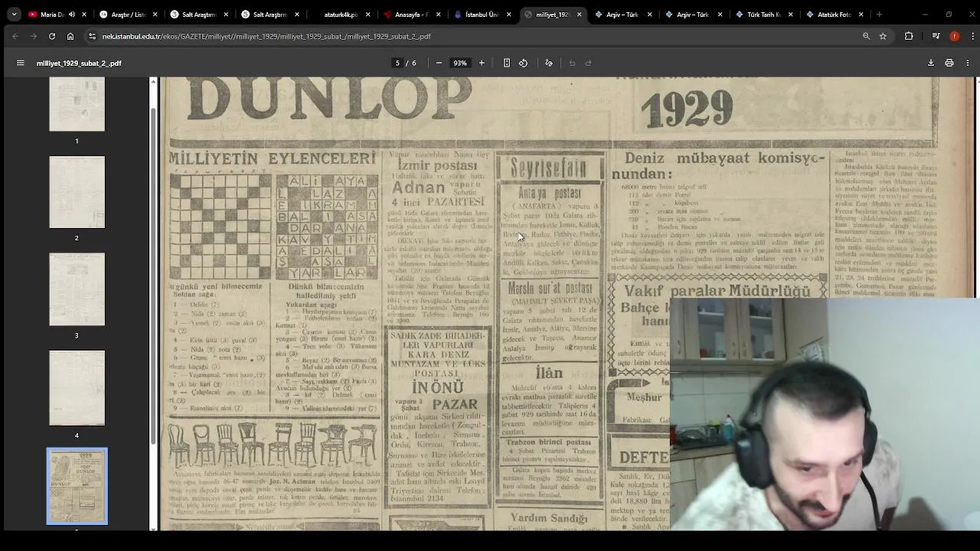
Task: Zoom in on the PDF
Action: click(x=482, y=63)
